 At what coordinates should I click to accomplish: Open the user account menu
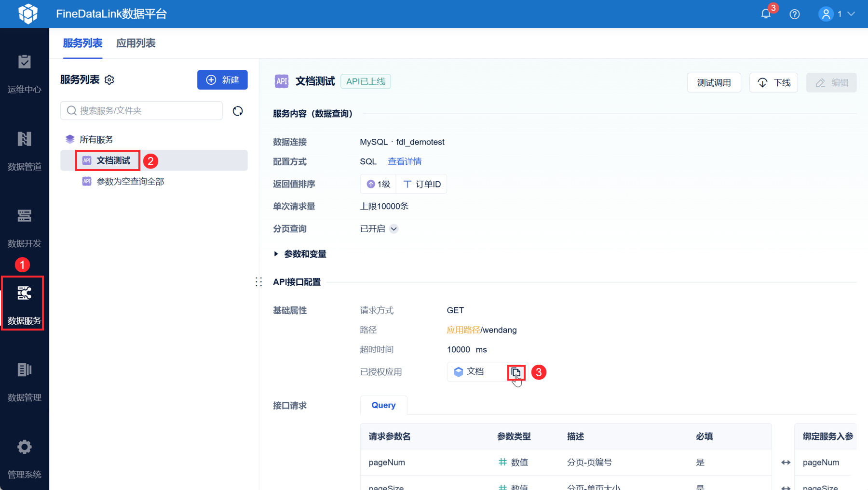[x=837, y=14]
